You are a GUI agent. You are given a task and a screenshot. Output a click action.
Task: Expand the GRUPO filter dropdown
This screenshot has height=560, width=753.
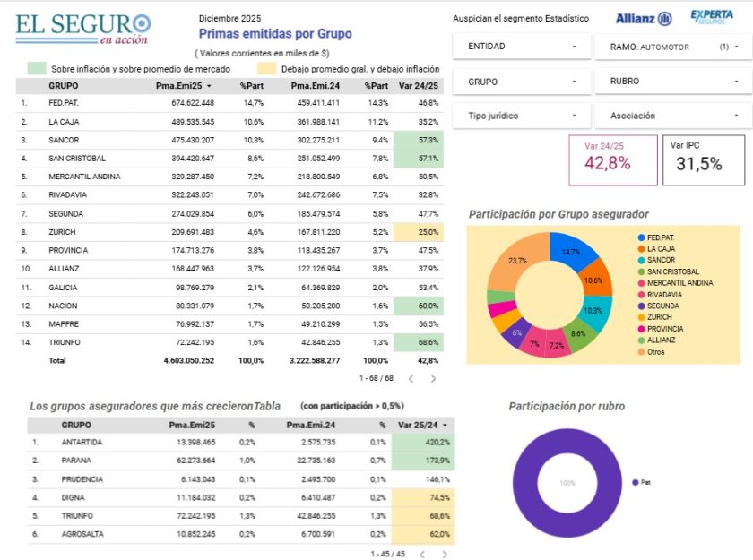pyautogui.click(x=521, y=82)
